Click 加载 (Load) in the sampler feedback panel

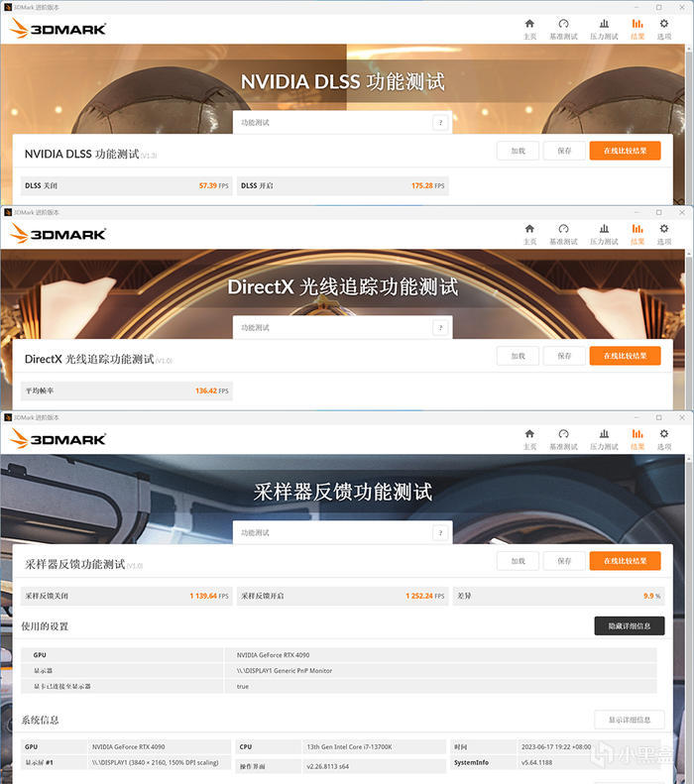tap(518, 561)
